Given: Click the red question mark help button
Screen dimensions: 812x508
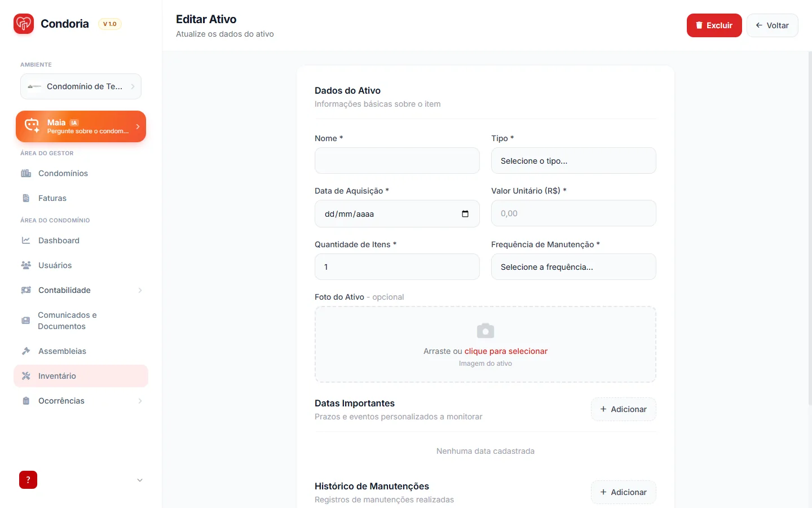Looking at the screenshot, I should pyautogui.click(x=28, y=480).
